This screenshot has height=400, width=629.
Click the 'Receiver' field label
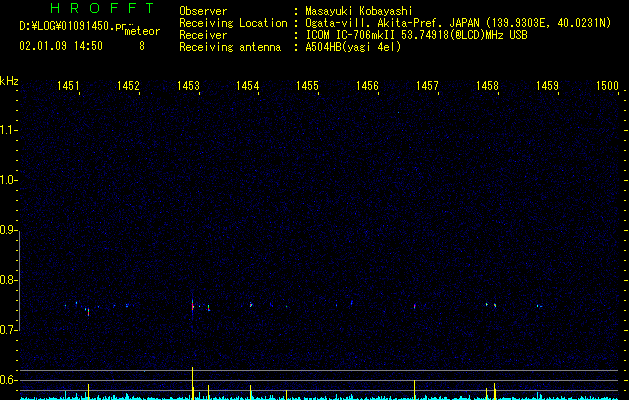(x=203, y=35)
